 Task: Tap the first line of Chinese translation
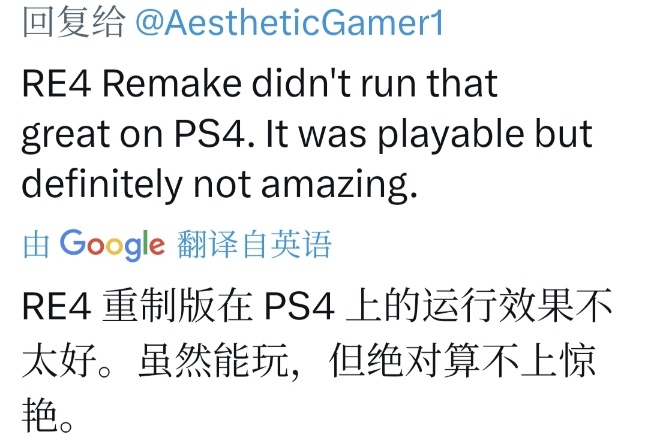point(316,308)
